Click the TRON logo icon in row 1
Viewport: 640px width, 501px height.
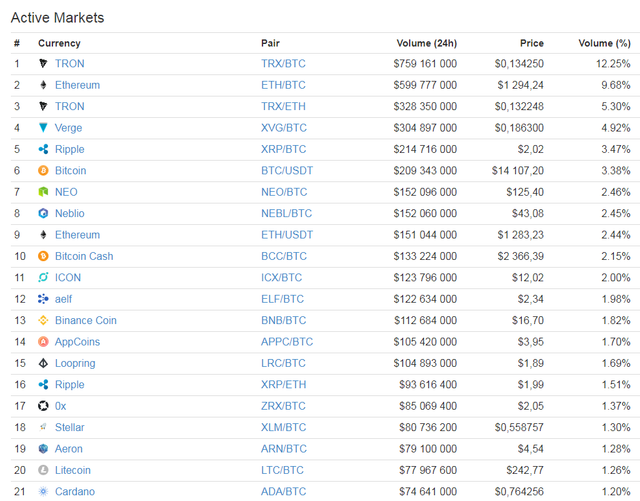[x=43, y=64]
